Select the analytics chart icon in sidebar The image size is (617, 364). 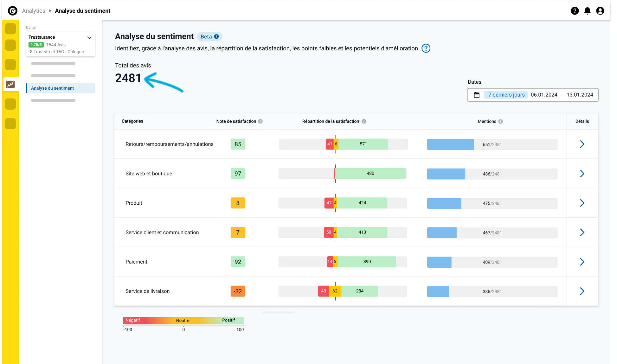point(10,84)
